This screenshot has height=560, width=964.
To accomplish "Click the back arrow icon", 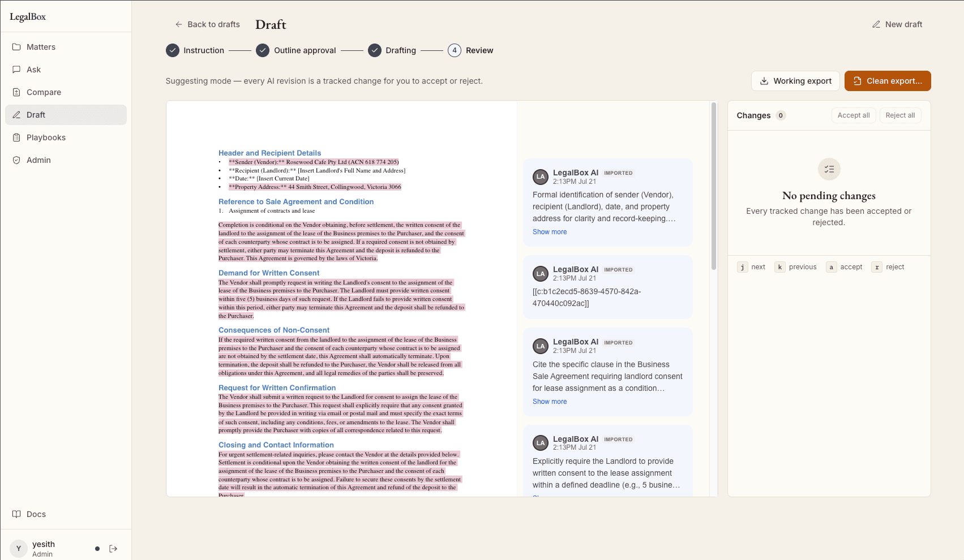I will pyautogui.click(x=179, y=24).
